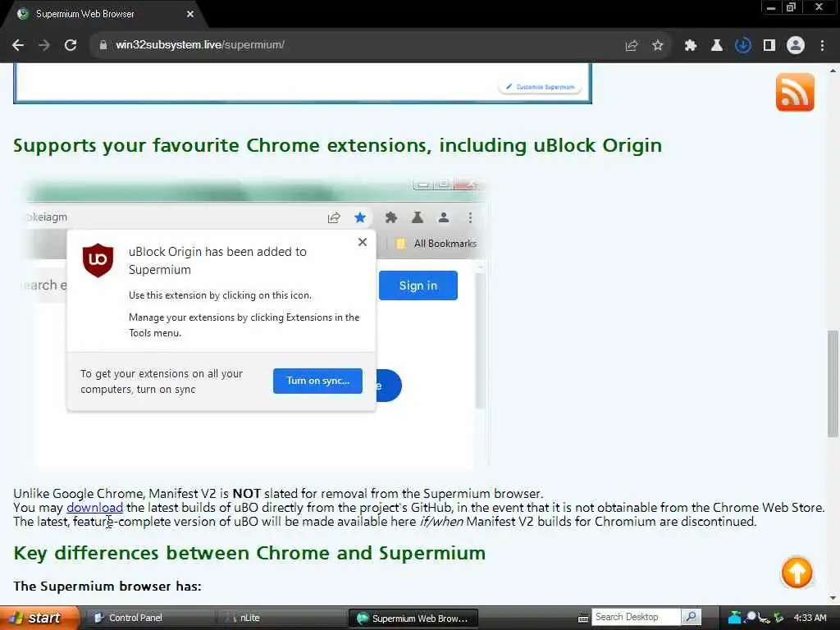Open the Downloads icon in the toolbar
Screen dimensions: 840x630
tap(742, 46)
